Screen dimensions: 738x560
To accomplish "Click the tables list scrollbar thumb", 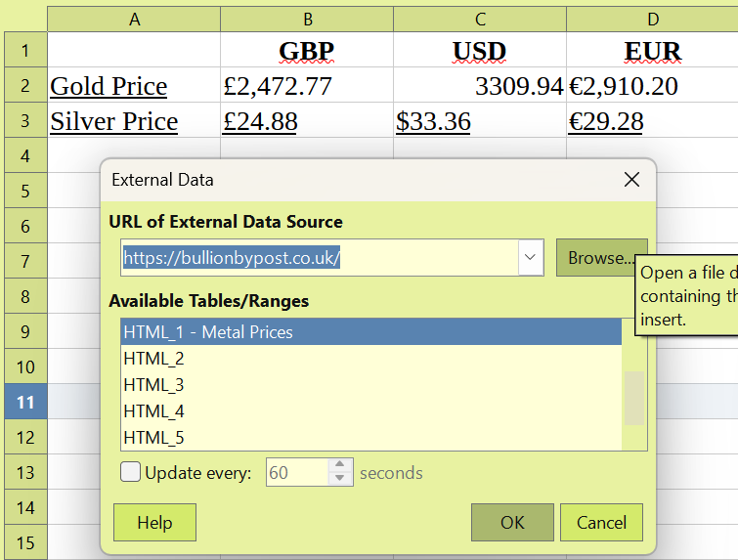I will click(x=634, y=398).
